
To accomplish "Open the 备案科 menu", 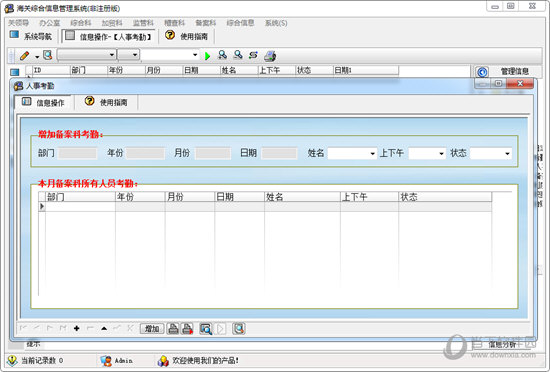I will click(x=206, y=23).
